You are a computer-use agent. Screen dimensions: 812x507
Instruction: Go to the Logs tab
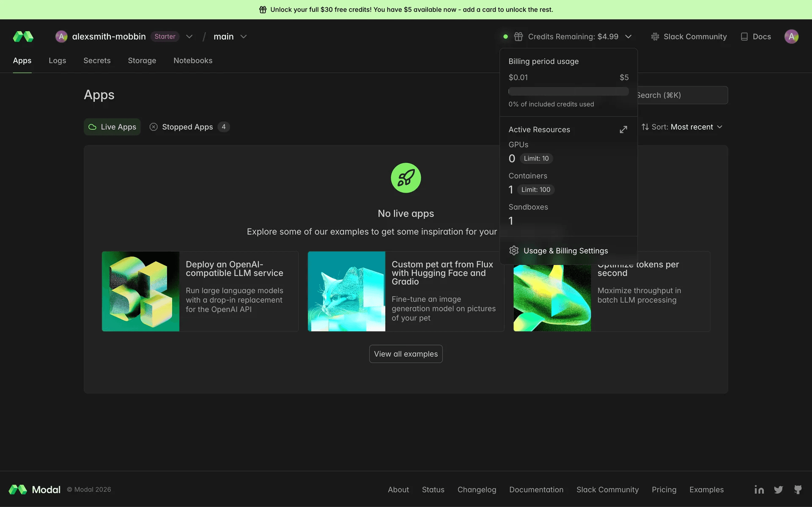57,61
